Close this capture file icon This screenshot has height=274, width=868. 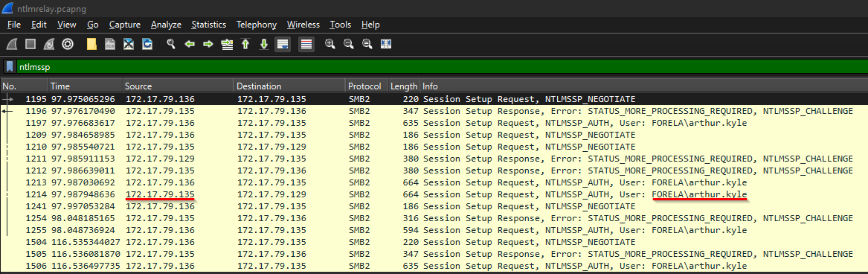click(x=129, y=44)
